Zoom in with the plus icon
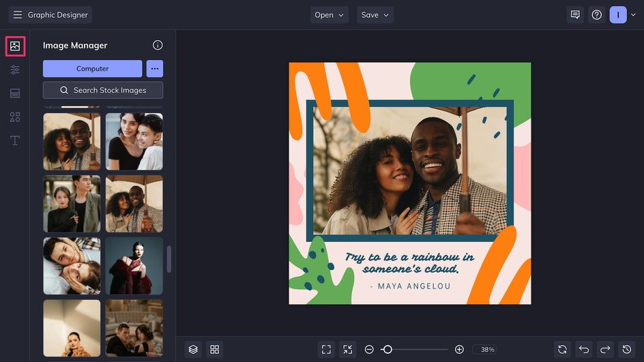The height and width of the screenshot is (362, 644). [x=459, y=349]
